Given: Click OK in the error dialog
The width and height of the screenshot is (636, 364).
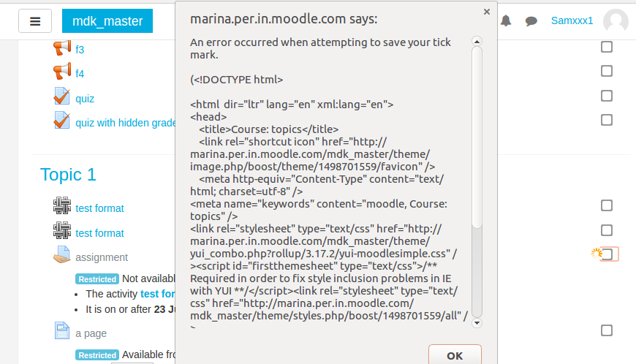Looking at the screenshot, I should click(455, 354).
